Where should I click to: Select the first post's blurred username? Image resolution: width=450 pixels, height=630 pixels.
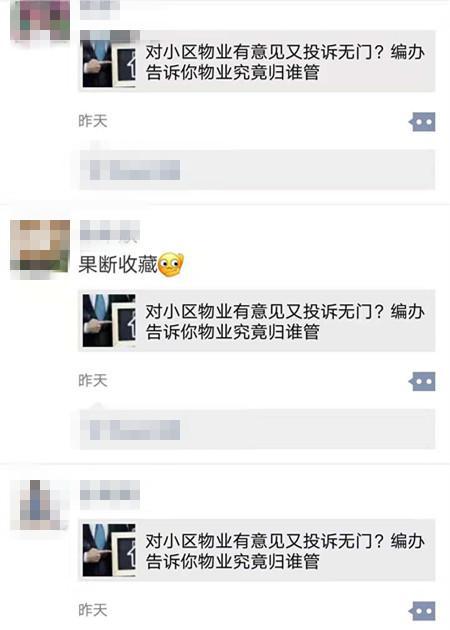point(100,9)
